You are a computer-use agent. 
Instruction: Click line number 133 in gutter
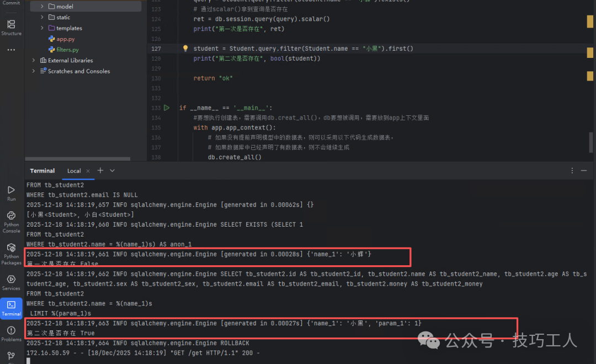point(156,108)
